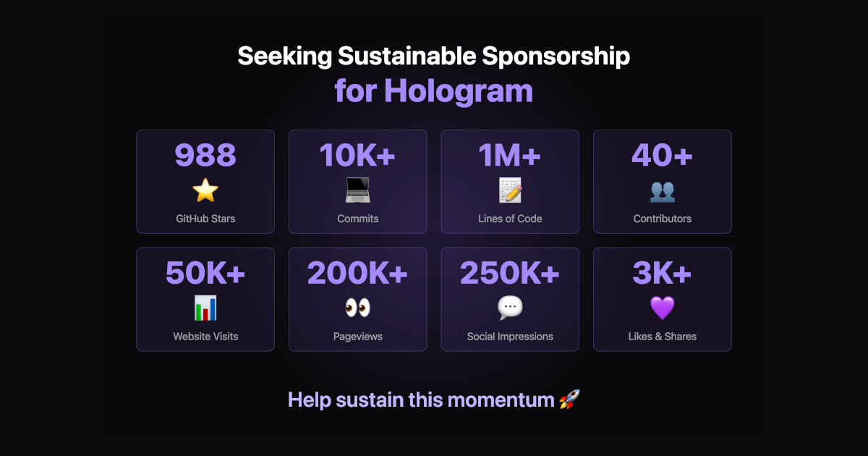
Task: Click the 988 stars count
Action: [x=205, y=155]
